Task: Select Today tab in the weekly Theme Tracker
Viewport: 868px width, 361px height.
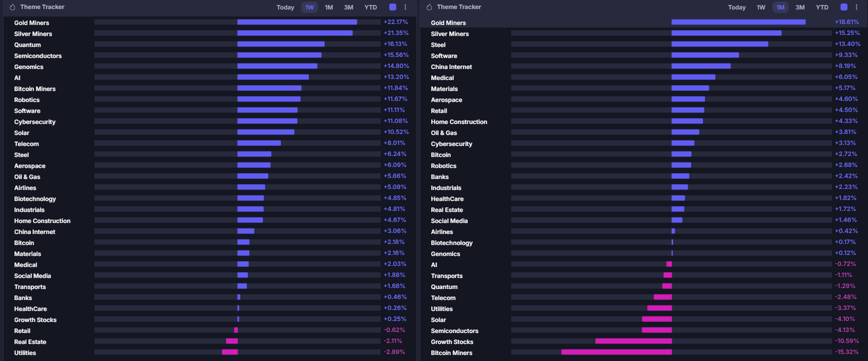Action: (x=285, y=7)
